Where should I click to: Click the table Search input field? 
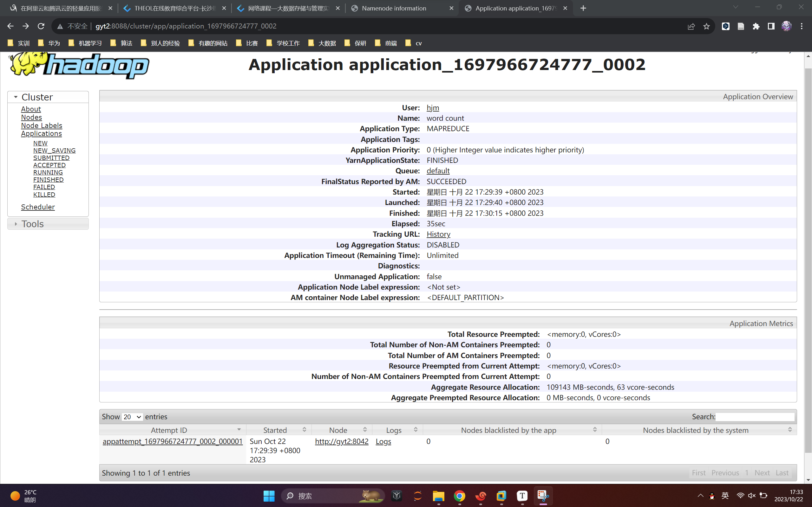[755, 417]
